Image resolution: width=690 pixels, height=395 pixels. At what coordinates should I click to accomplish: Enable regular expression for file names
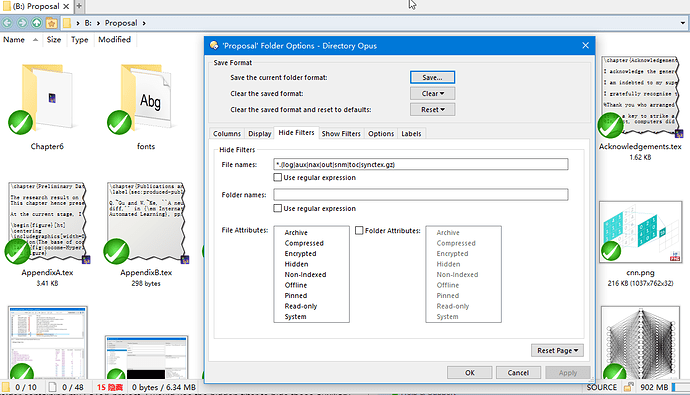click(x=277, y=177)
